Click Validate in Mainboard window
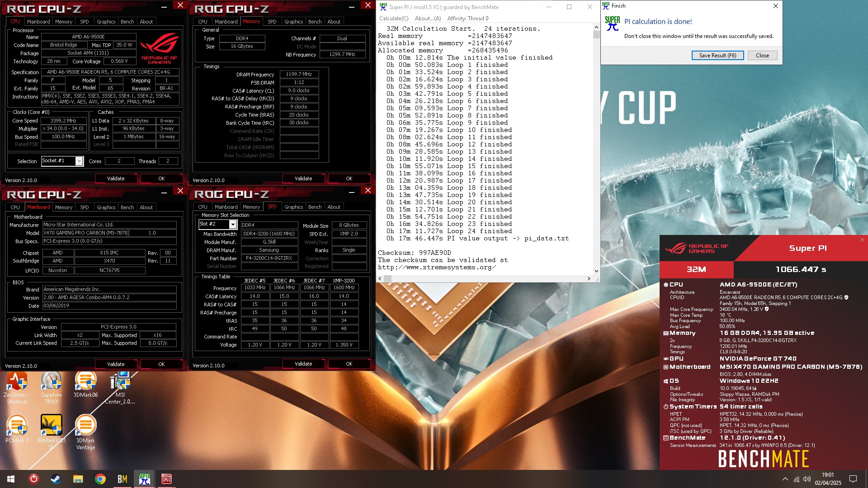The height and width of the screenshot is (488, 868). [x=116, y=364]
